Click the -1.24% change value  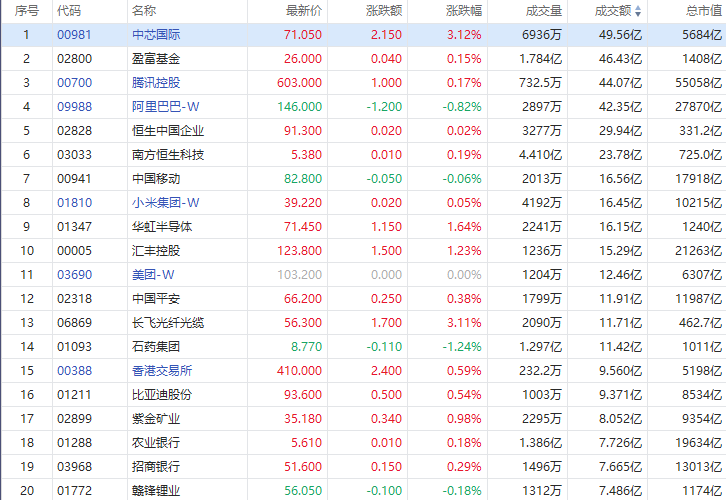tap(462, 347)
